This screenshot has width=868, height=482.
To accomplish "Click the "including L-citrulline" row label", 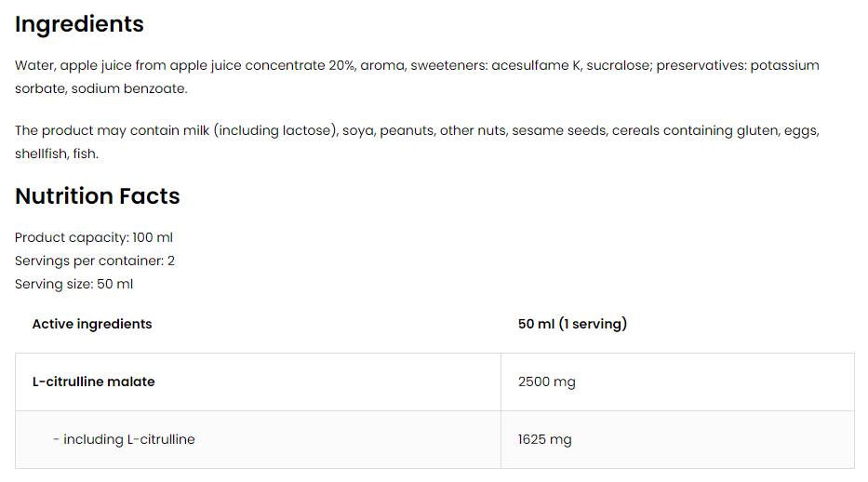I will [x=128, y=439].
